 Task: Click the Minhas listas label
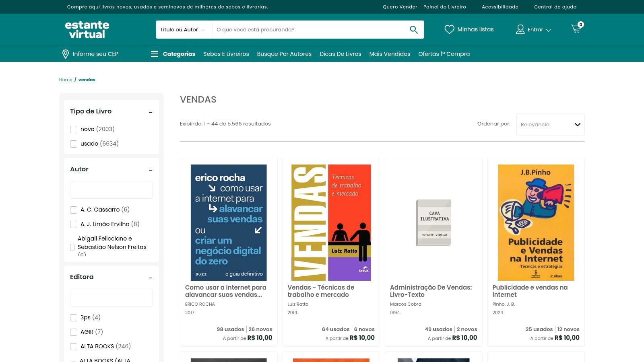(x=475, y=29)
